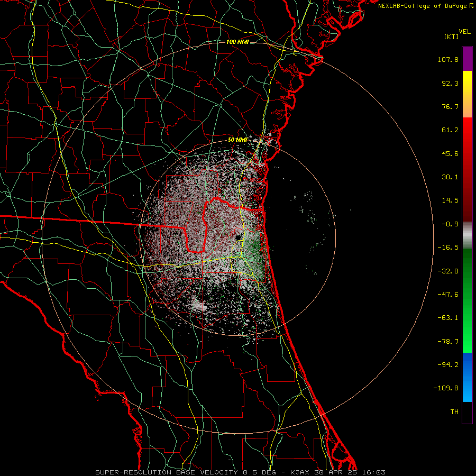Click the -16.5 legend value
This screenshot has width=476, height=476.
448,248
